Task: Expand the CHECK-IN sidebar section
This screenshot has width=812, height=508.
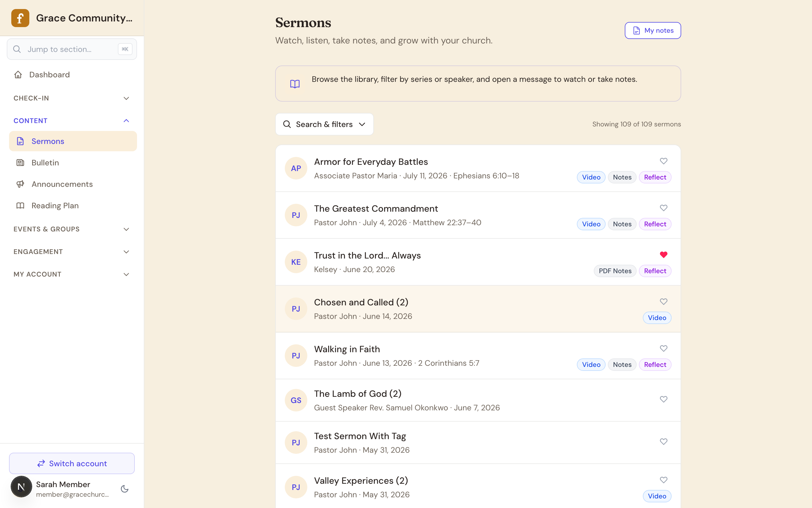Action: point(72,98)
